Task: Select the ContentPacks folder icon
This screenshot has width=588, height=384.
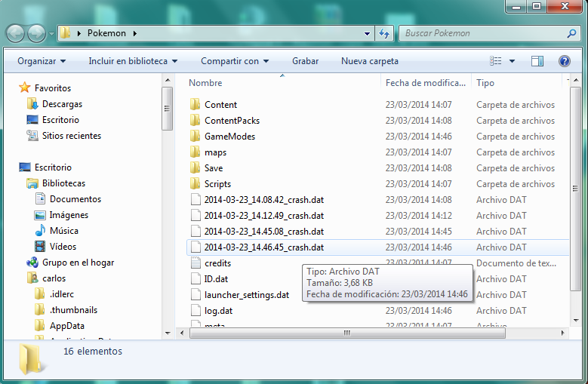Action: 195,120
